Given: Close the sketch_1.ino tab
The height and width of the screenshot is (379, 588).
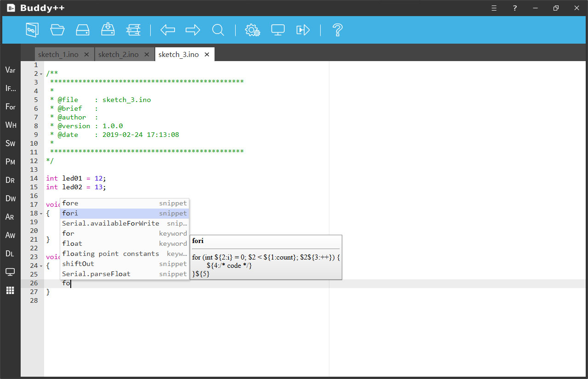Looking at the screenshot, I should (86, 54).
